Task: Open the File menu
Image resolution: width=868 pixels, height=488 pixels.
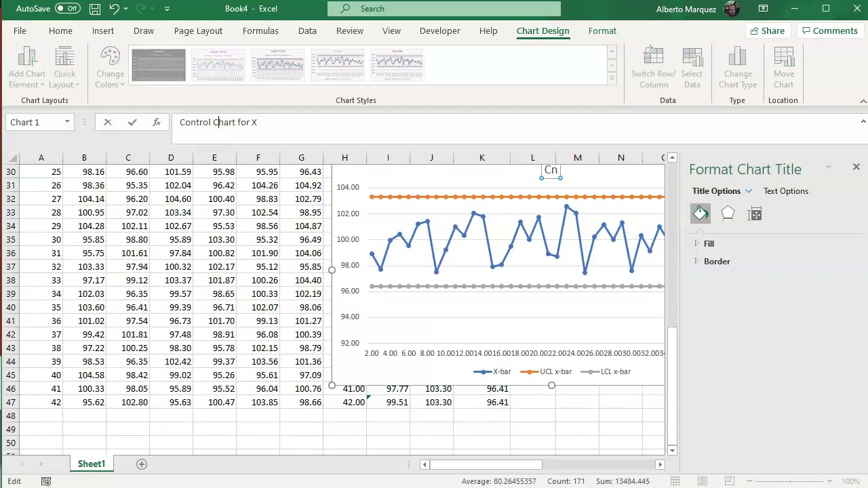Action: (x=20, y=30)
